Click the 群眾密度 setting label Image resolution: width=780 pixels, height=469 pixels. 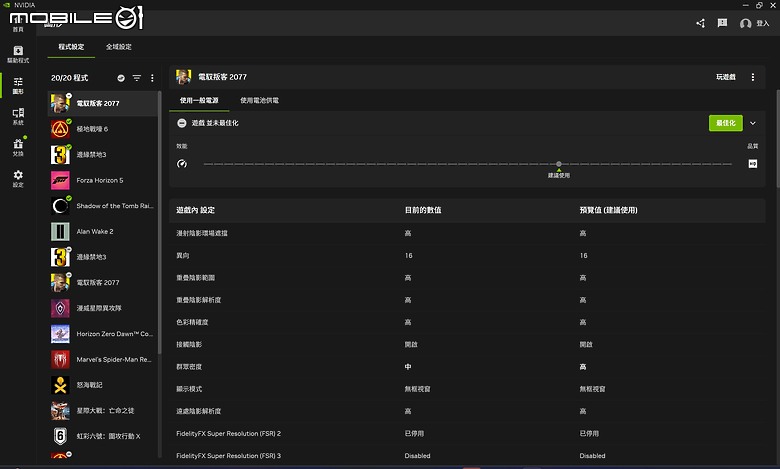pos(189,367)
